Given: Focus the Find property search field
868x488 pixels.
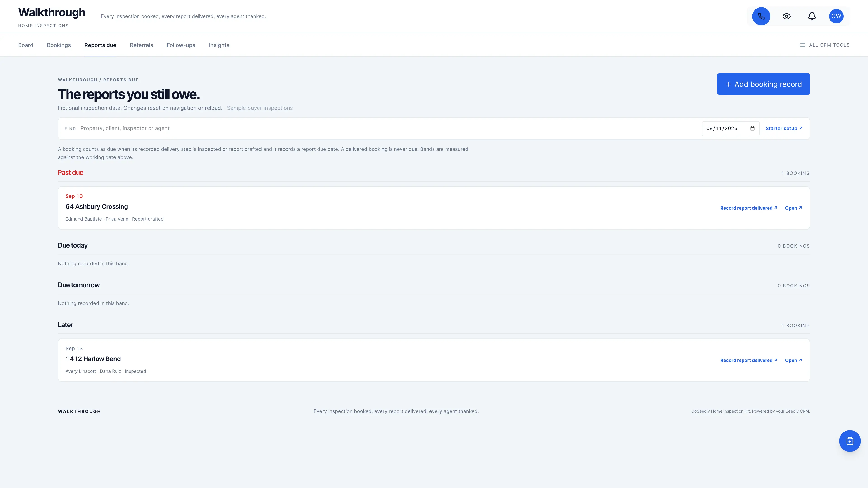Looking at the screenshot, I should pyautogui.click(x=387, y=128).
